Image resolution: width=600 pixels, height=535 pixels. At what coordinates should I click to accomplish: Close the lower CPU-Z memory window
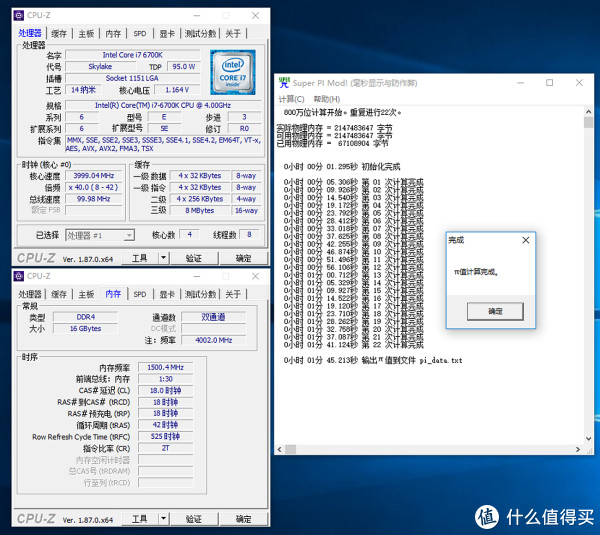point(255,276)
